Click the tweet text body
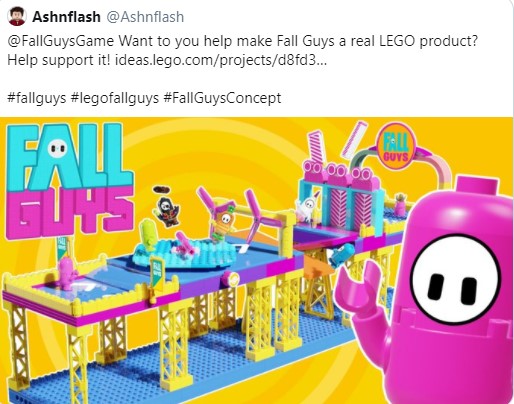This screenshot has height=404, width=514. click(x=242, y=70)
